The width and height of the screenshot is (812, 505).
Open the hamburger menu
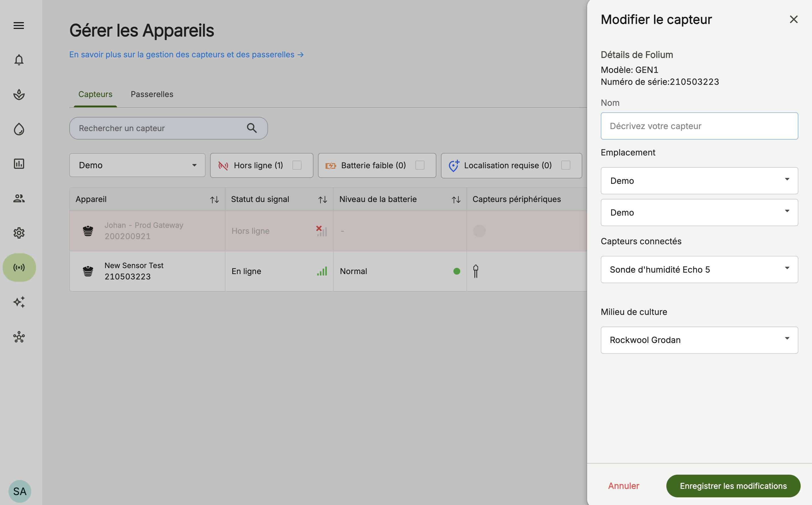pos(19,25)
